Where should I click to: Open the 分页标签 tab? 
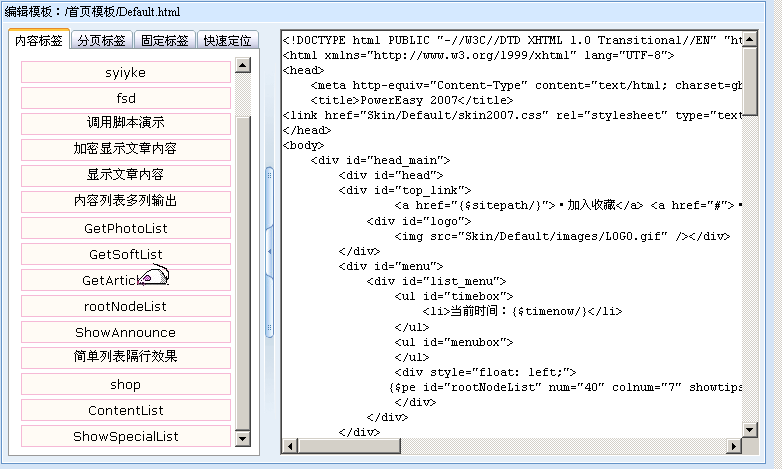pyautogui.click(x=101, y=41)
